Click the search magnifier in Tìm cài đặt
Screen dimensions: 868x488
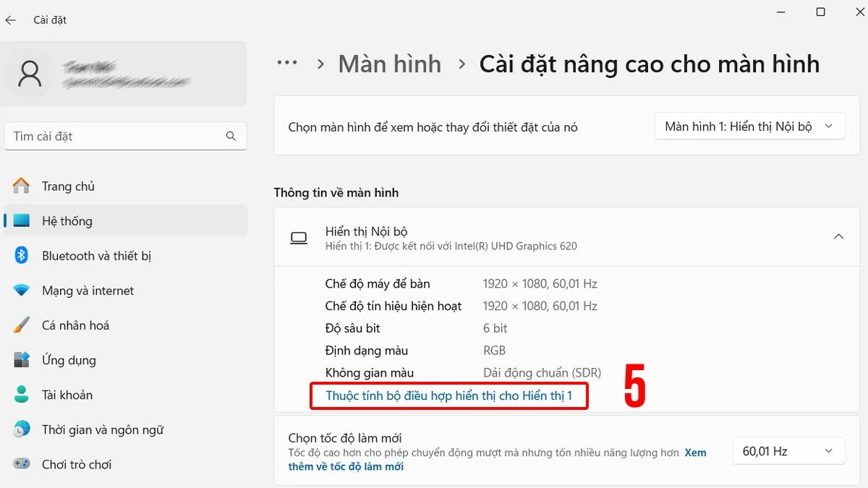[x=230, y=136]
